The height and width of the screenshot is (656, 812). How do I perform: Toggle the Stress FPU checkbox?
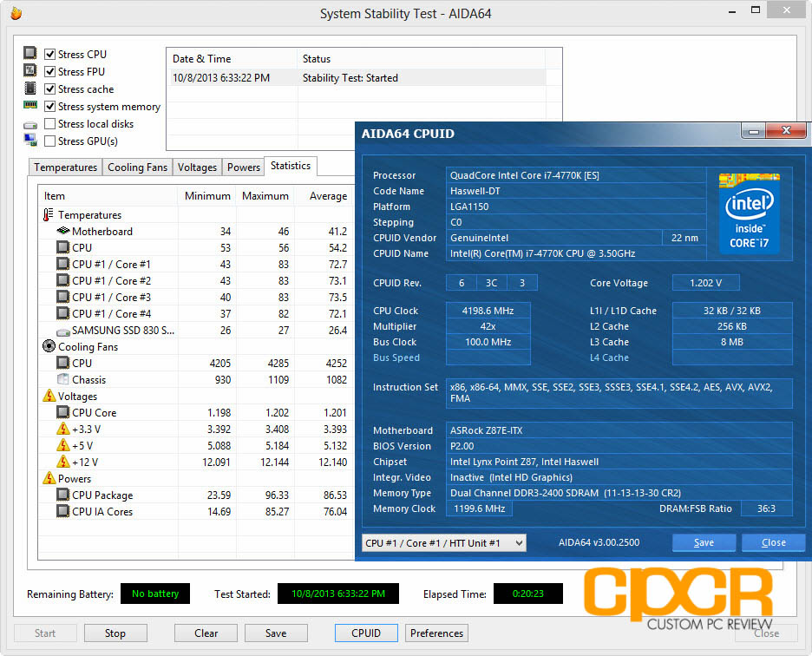pos(49,71)
